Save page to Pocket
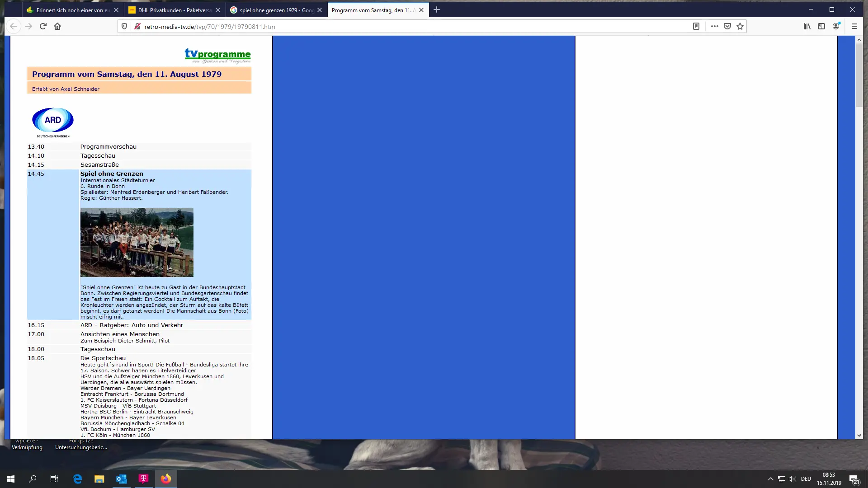This screenshot has width=868, height=488. click(727, 26)
